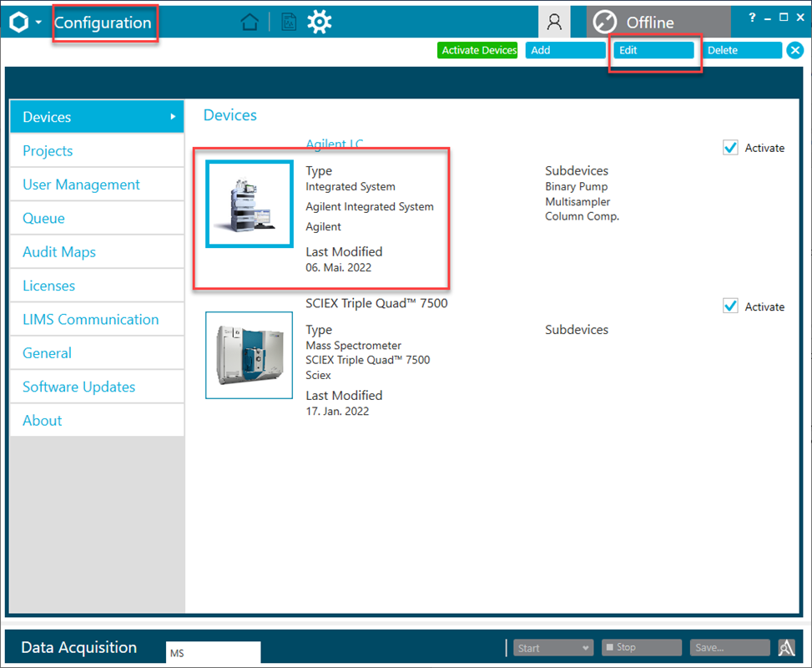Close the Configuration workspace with round X
The height and width of the screenshot is (668, 812).
pos(795,50)
